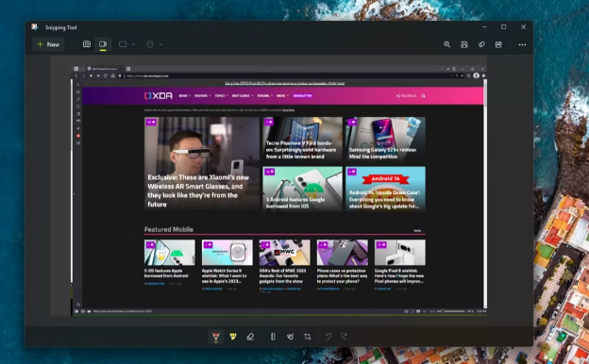This screenshot has width=589, height=364.
Task: Click the Zoom magnifier icon
Action: pos(447,44)
